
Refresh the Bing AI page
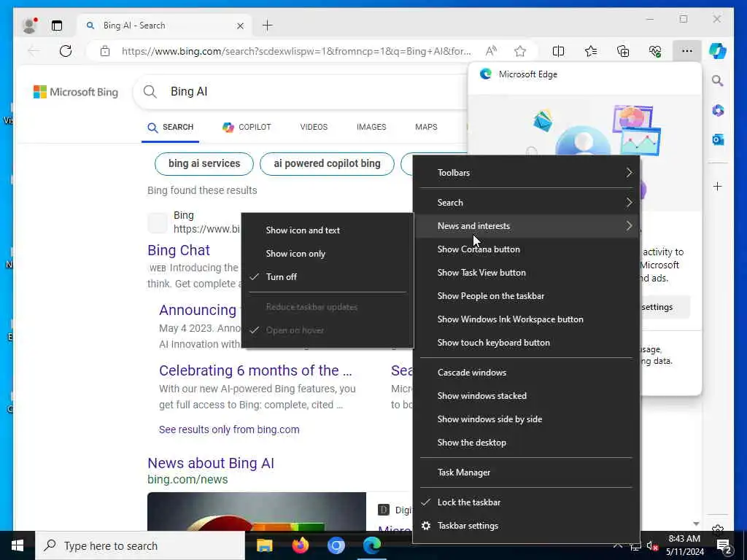(66, 51)
